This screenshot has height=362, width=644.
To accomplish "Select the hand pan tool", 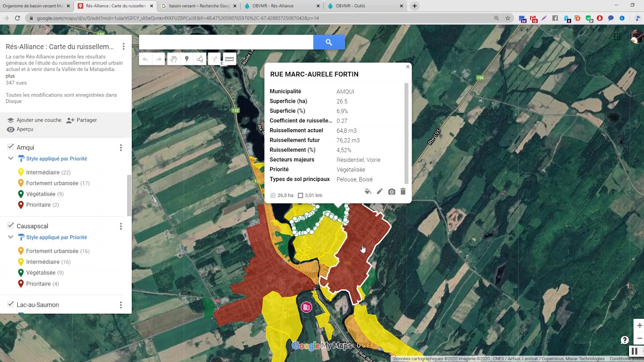I will 174,59.
